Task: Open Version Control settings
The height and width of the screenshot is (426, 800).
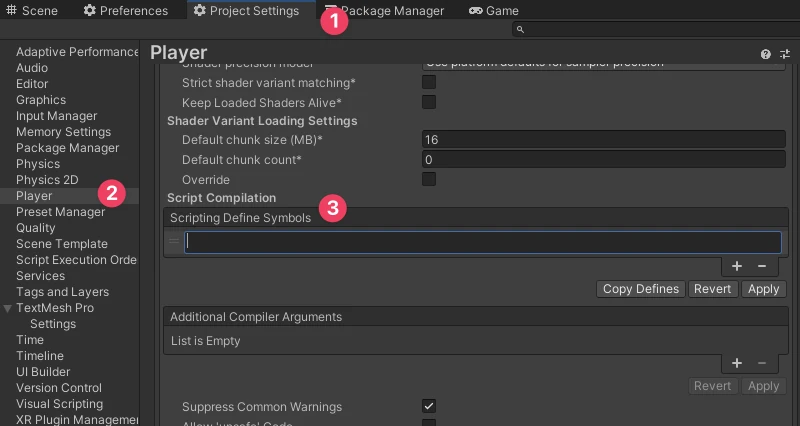Action: coord(59,388)
